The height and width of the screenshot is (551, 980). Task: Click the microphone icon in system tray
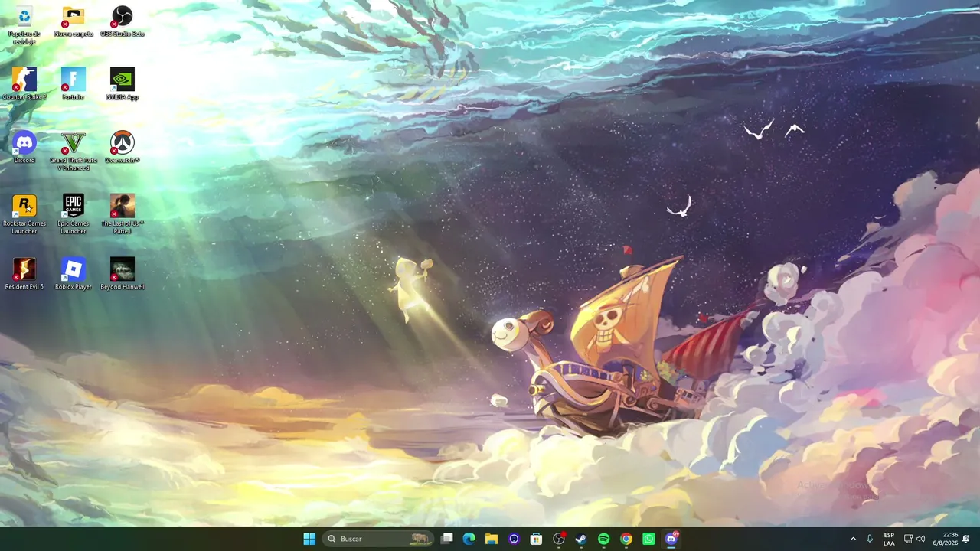(x=870, y=539)
